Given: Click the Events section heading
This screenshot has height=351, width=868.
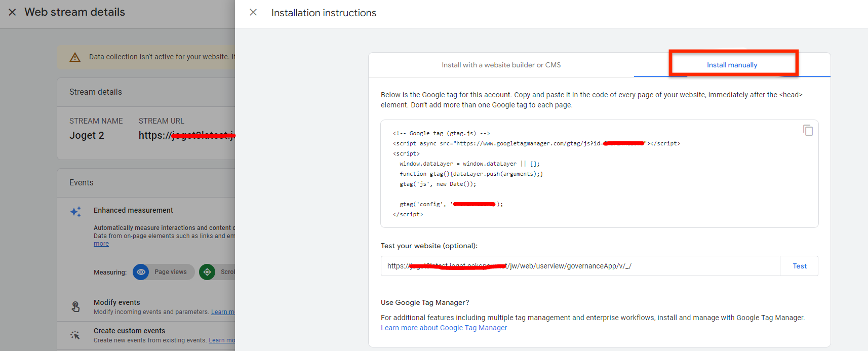Looking at the screenshot, I should click(x=82, y=182).
